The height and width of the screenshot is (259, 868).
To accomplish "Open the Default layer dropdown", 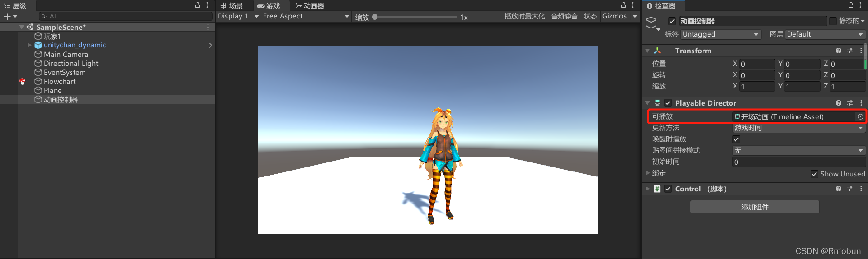I will 825,34.
